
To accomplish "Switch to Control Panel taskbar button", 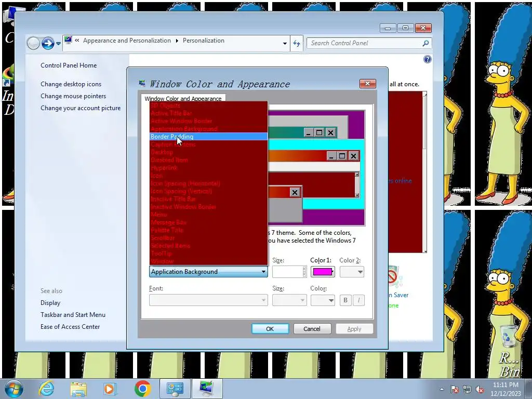I will pos(175,389).
